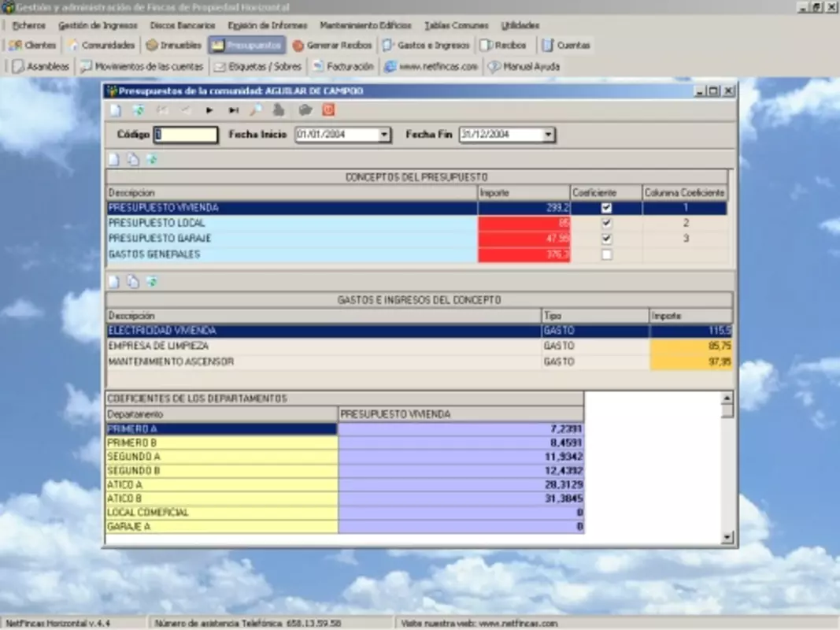
Task: Click the gray envelope icon in budget toolbar
Action: (305, 110)
